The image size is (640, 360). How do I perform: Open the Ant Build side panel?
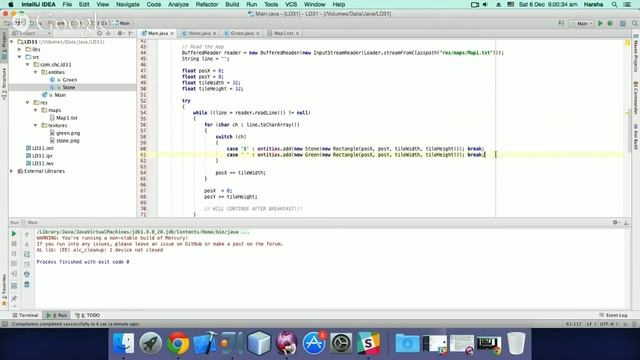click(x=636, y=136)
